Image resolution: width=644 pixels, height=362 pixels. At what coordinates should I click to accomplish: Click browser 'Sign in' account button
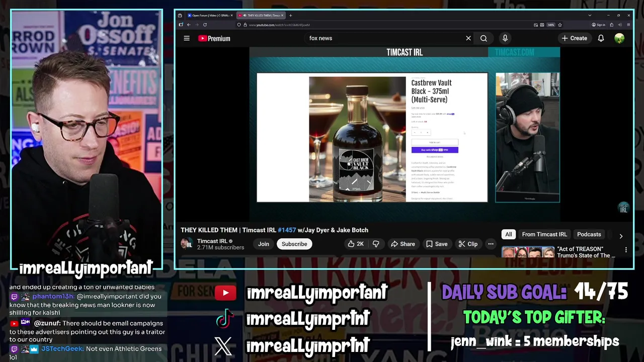[598, 25]
